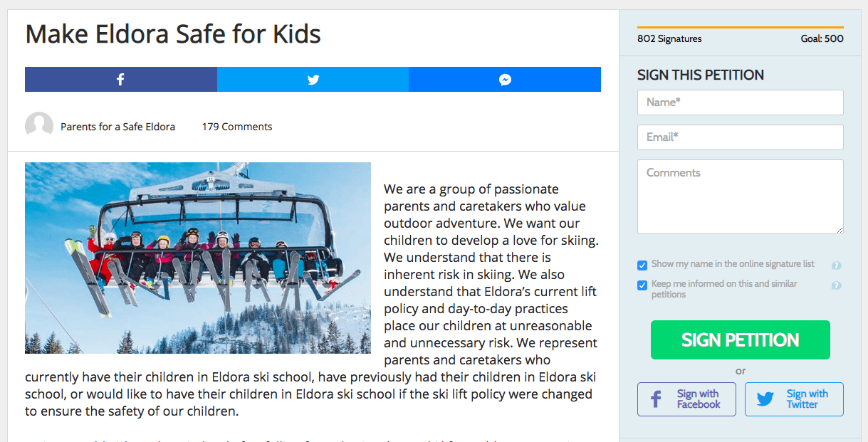The width and height of the screenshot is (868, 442).
Task: Share petition via Messenger icon
Action: click(x=505, y=80)
